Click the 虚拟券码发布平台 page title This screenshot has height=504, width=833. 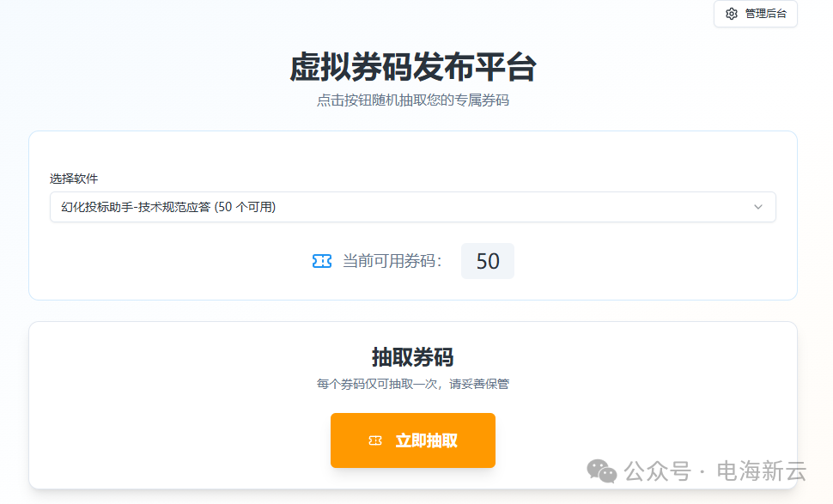point(412,68)
